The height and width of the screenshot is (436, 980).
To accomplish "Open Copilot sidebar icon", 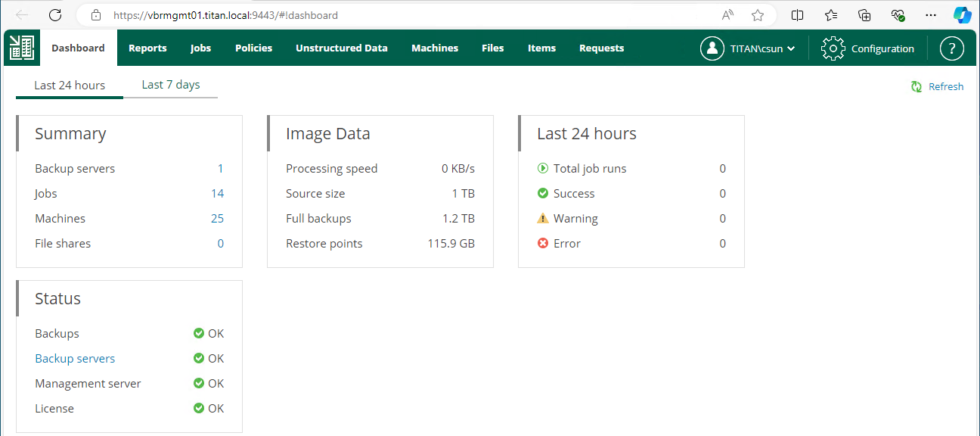I will coord(963,15).
